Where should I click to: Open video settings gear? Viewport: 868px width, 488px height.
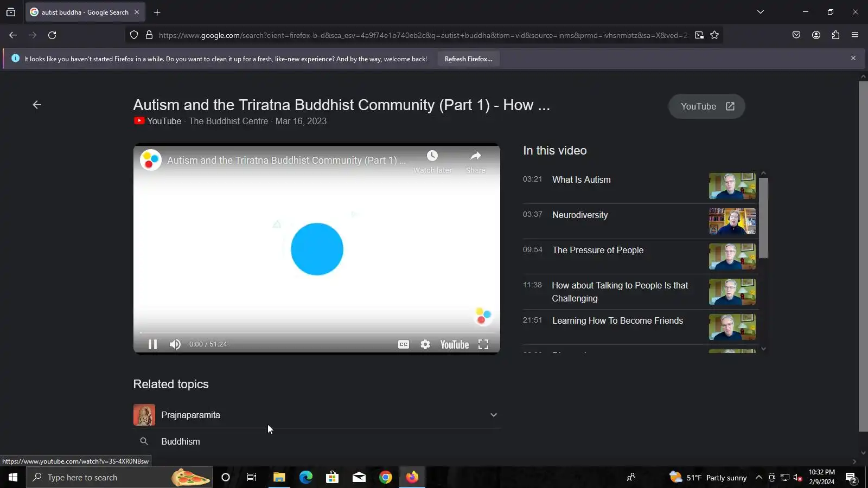pos(425,344)
